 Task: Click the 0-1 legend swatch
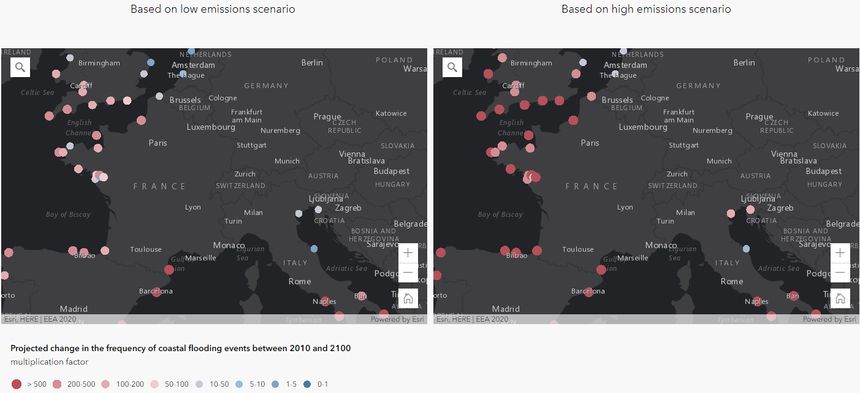(x=307, y=384)
